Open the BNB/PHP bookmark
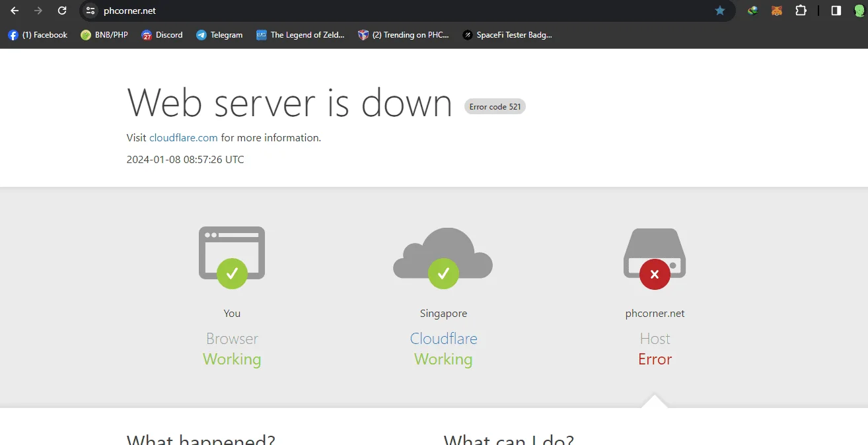The image size is (868, 445). pyautogui.click(x=104, y=35)
